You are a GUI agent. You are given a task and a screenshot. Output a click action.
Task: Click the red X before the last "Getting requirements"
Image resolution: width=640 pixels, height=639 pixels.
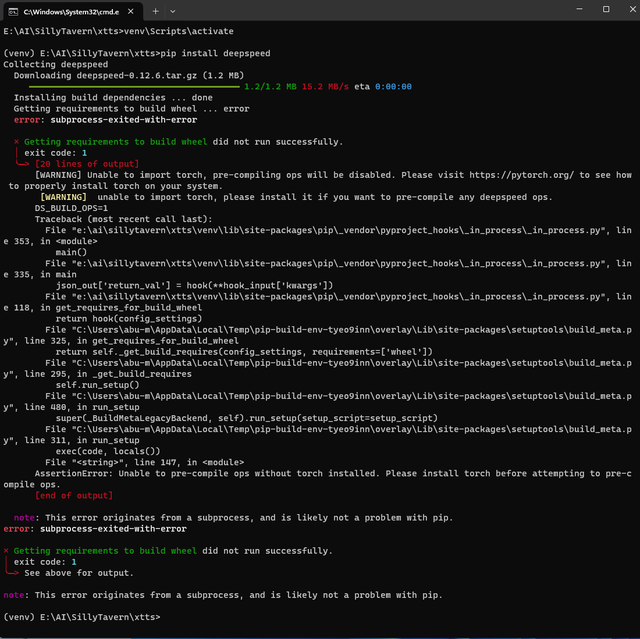tap(6, 551)
